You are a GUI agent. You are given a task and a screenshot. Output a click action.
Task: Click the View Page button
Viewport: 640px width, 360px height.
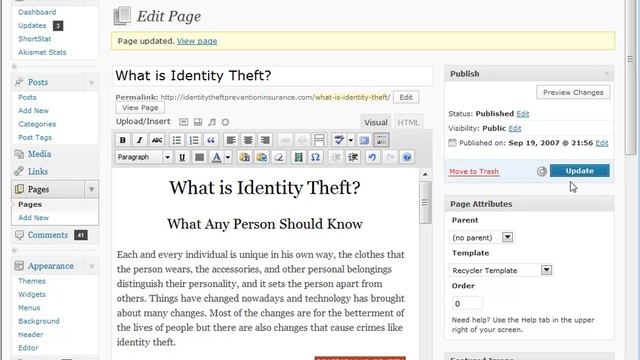[140, 108]
